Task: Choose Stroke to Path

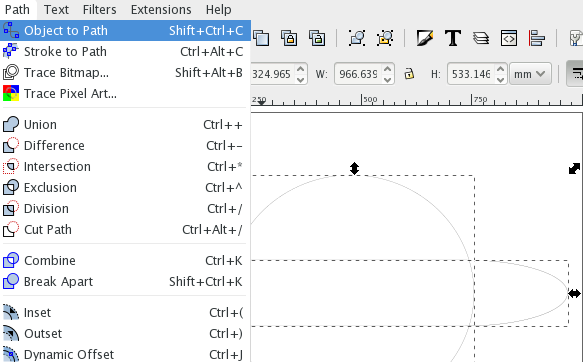Action: click(125, 52)
